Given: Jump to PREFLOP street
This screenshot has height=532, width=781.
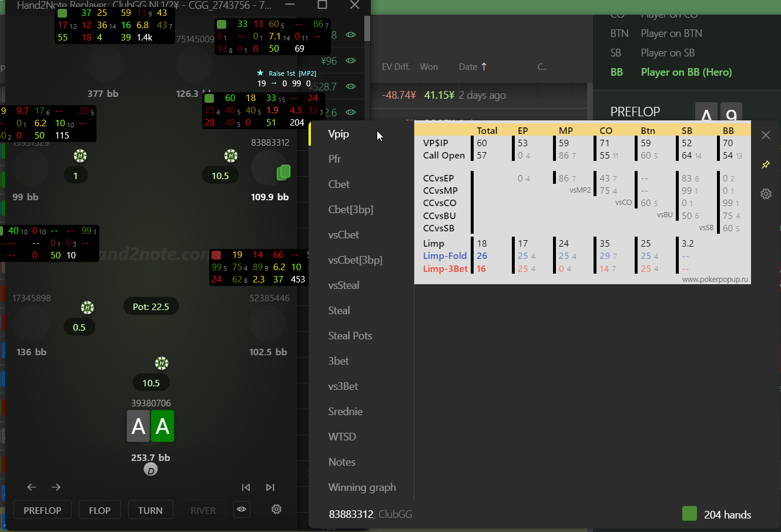Looking at the screenshot, I should pyautogui.click(x=42, y=510).
